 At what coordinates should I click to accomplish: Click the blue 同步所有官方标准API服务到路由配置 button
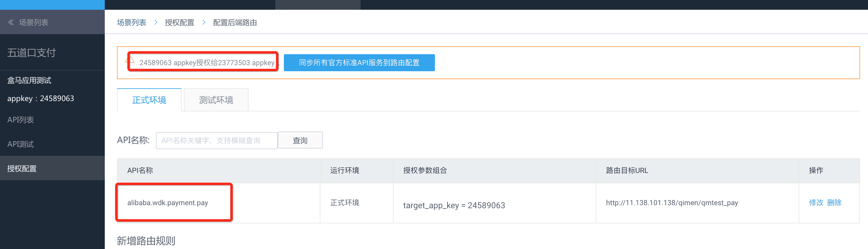(x=359, y=63)
